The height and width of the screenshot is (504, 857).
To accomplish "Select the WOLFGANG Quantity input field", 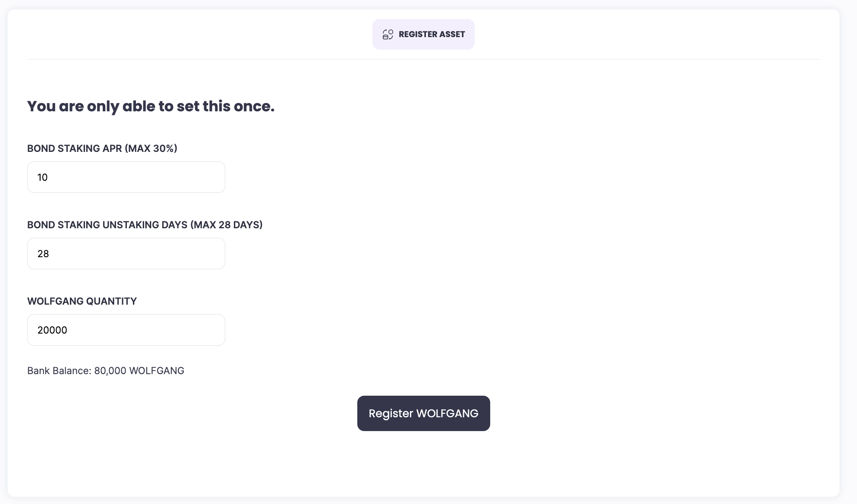I will click(126, 330).
